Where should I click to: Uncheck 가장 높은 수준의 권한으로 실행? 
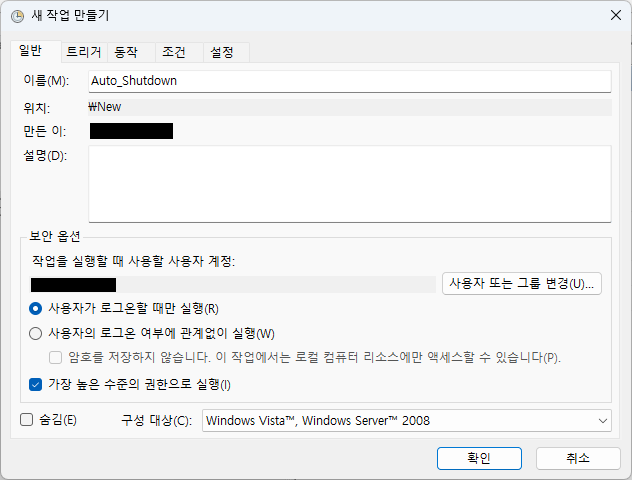tap(35, 384)
